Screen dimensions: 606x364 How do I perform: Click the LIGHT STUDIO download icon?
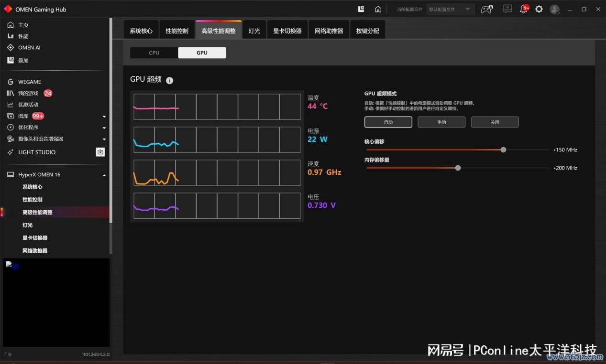pyautogui.click(x=100, y=152)
